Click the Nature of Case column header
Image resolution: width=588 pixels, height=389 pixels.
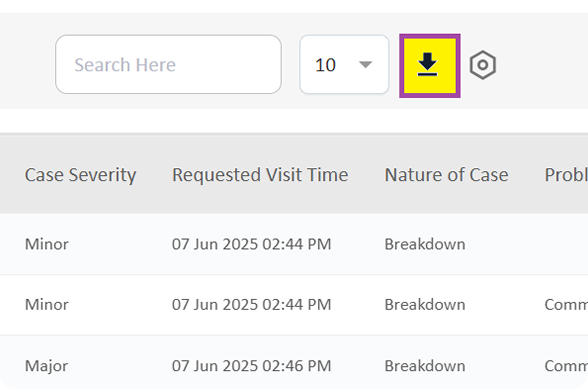(x=446, y=175)
